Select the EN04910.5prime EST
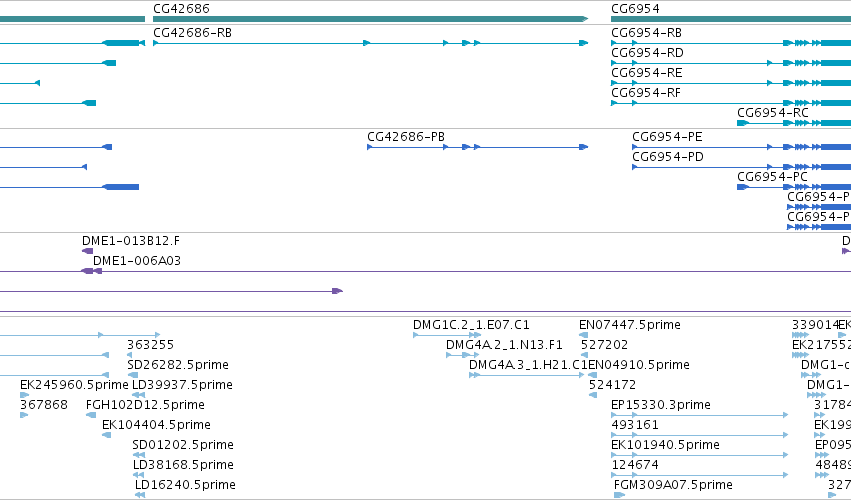The height and width of the screenshot is (500, 851). pyautogui.click(x=593, y=375)
